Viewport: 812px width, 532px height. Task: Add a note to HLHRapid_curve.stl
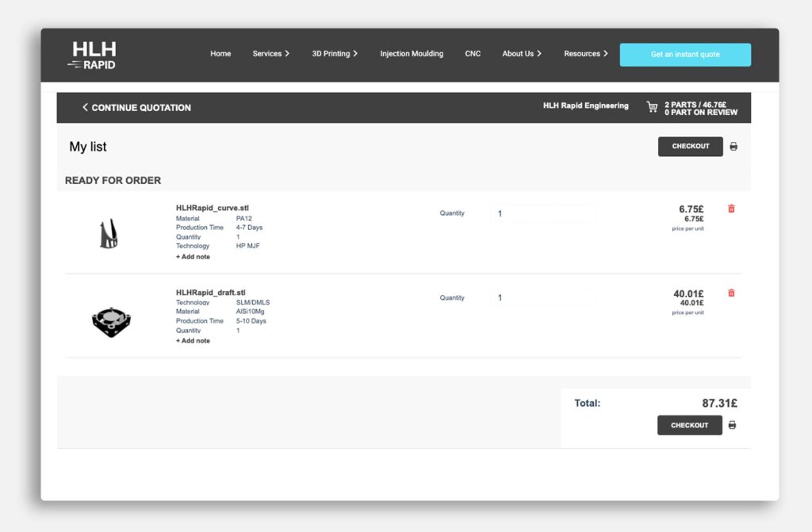tap(192, 256)
